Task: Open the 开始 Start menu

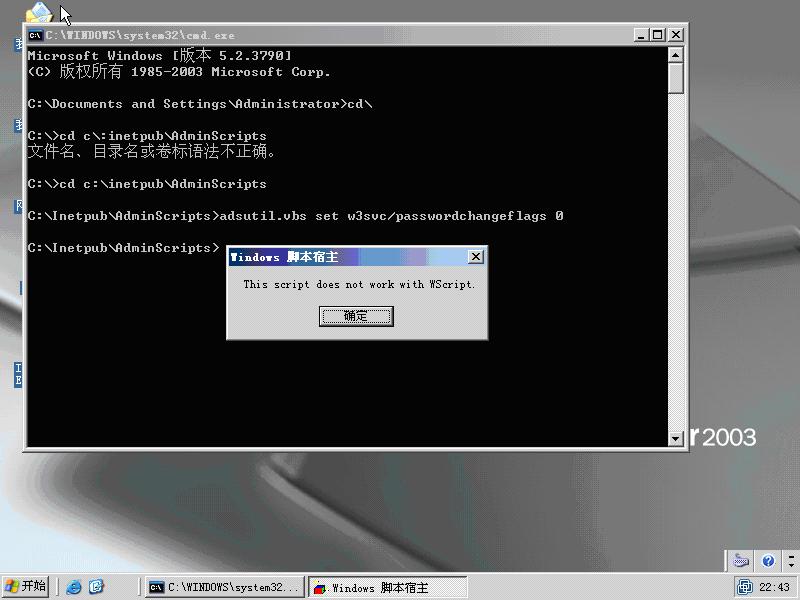Action: coord(26,587)
